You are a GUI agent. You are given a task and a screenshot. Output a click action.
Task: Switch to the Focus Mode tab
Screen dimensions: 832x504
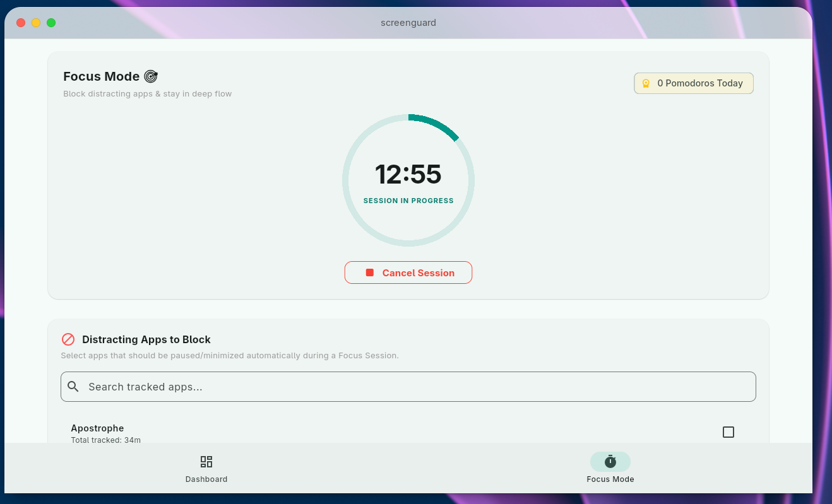click(610, 469)
